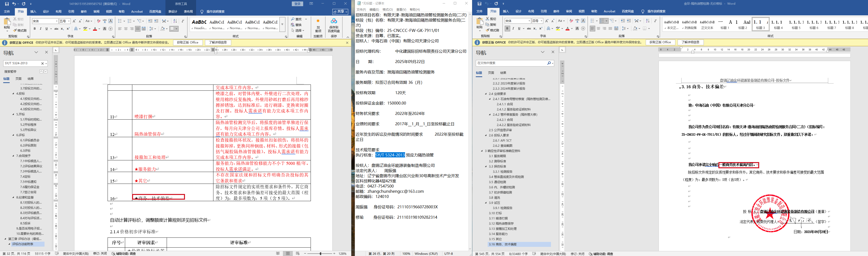This screenshot has height=256, width=868.
Task: Click Find (查找) in left Word ribbon
Action: tap(297, 19)
